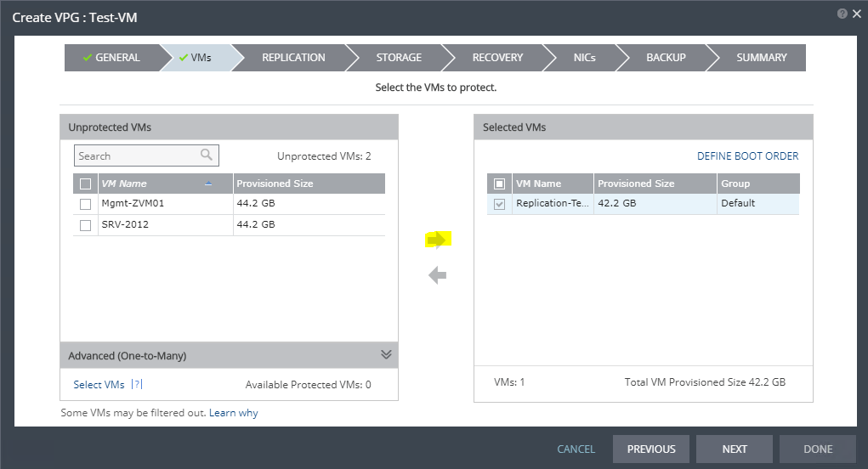Open the DEFINE BOOT ORDER link
The image size is (868, 469).
pos(747,156)
